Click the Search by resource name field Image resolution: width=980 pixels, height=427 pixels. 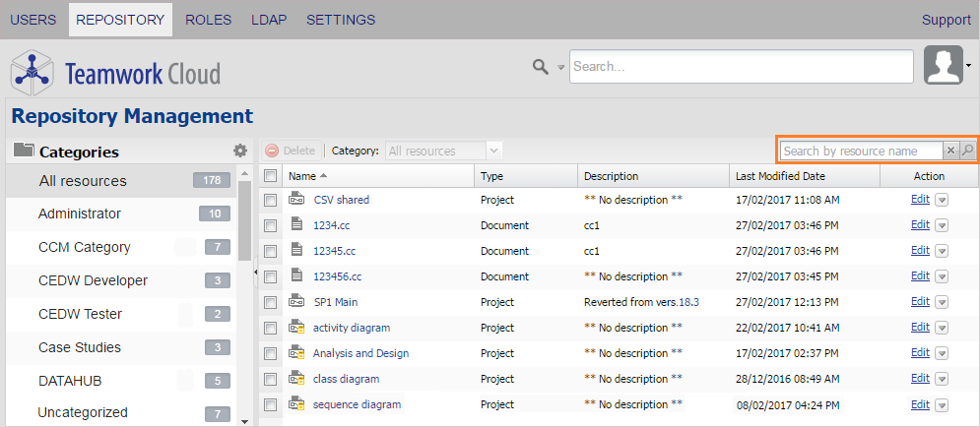pos(861,151)
